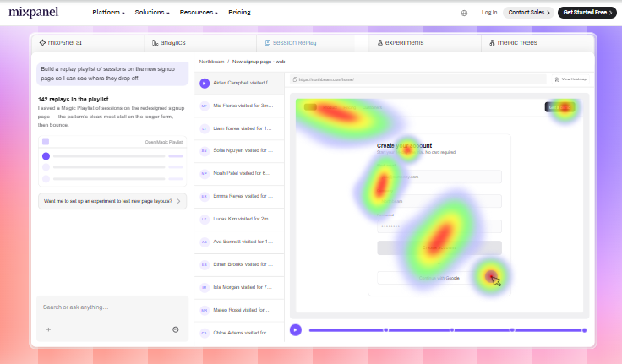
Task: Open the language globe icon
Action: pos(464,13)
